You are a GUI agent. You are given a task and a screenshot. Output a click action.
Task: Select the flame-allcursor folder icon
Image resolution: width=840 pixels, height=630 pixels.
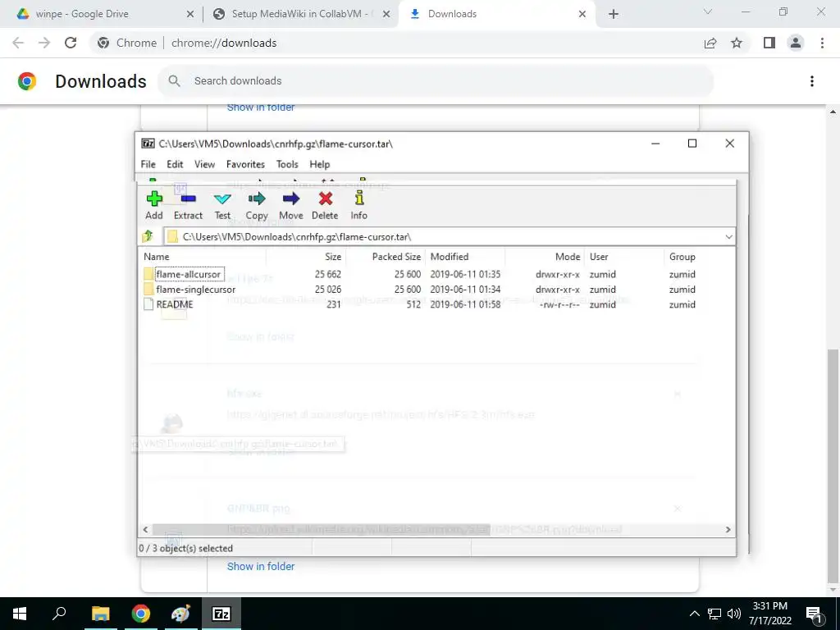pyautogui.click(x=148, y=274)
